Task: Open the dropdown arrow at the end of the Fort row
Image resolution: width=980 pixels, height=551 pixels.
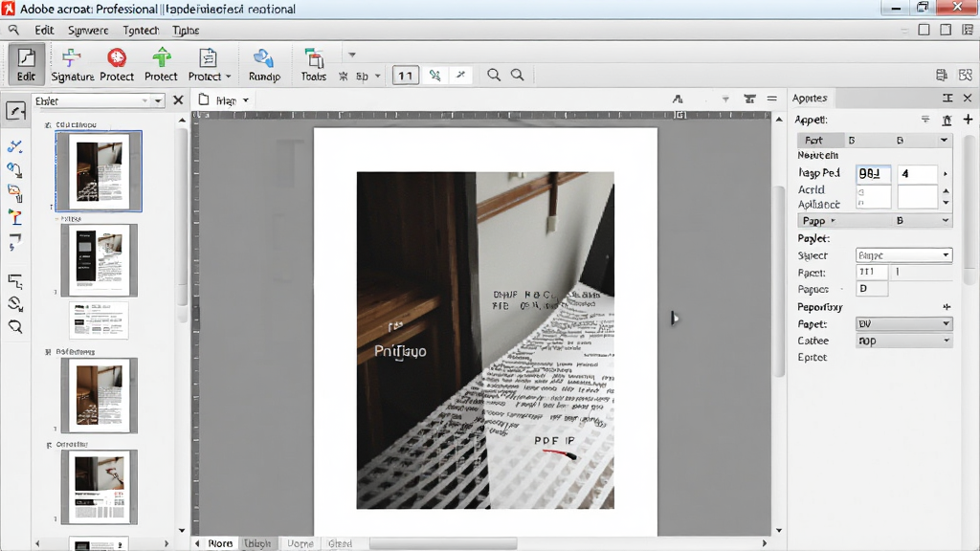Action: click(944, 140)
